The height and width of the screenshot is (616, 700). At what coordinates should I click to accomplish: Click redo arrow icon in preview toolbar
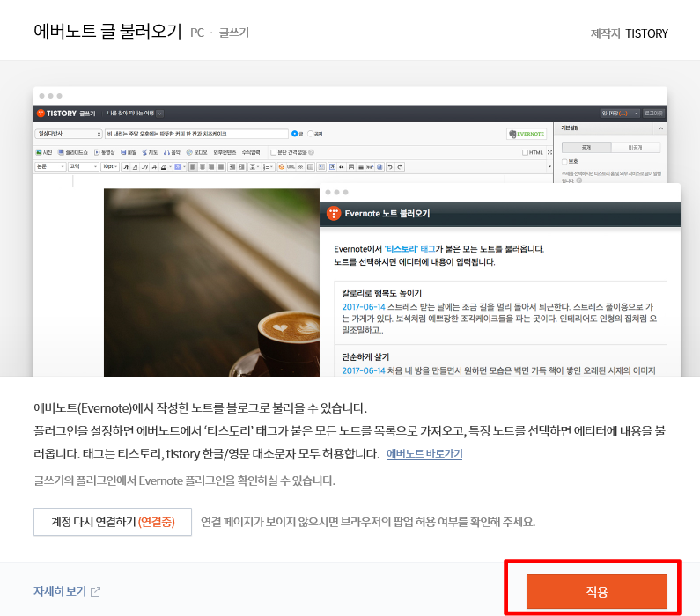400,166
